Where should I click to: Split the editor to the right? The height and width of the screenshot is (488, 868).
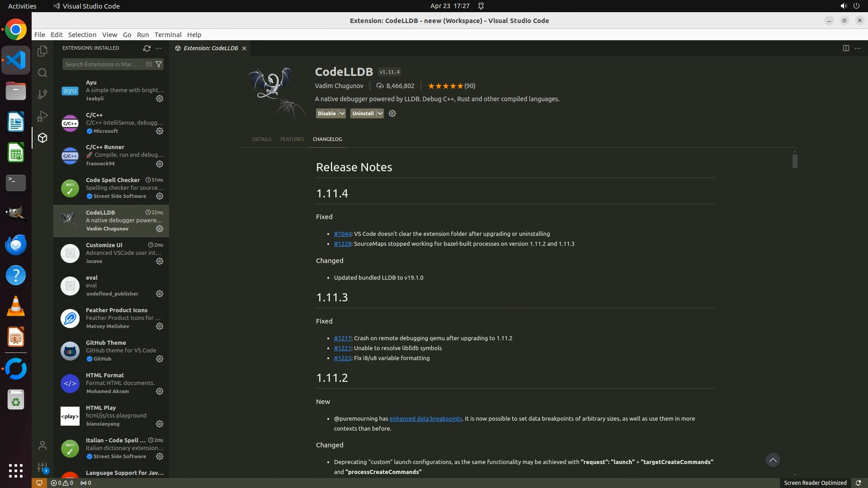(x=846, y=48)
